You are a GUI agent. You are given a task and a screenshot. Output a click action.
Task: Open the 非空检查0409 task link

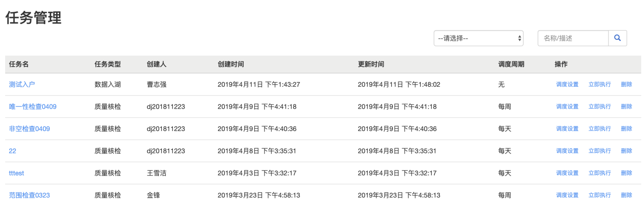[29, 129]
